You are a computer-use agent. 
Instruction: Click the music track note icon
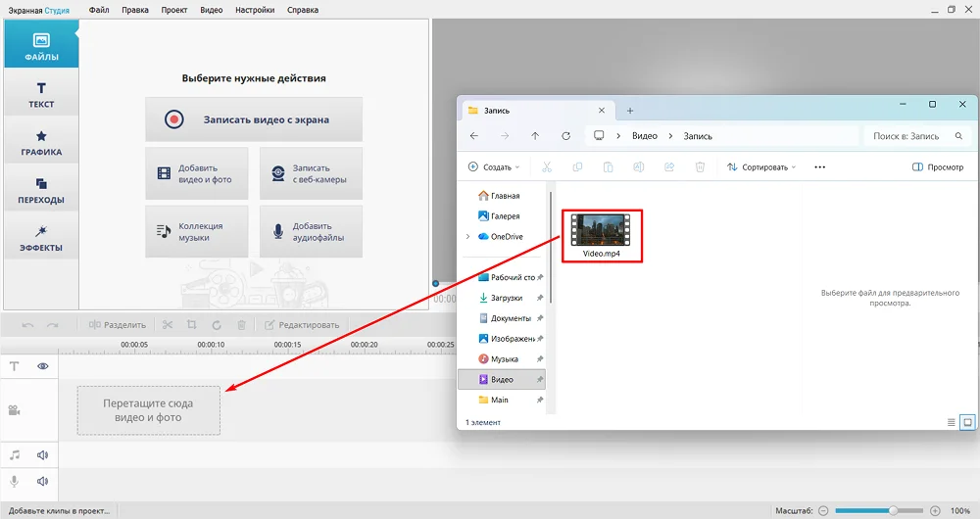point(15,455)
